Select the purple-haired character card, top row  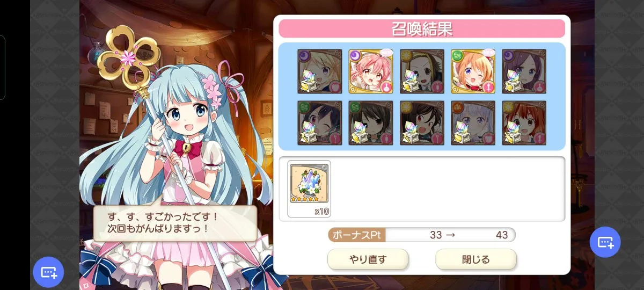click(524, 71)
